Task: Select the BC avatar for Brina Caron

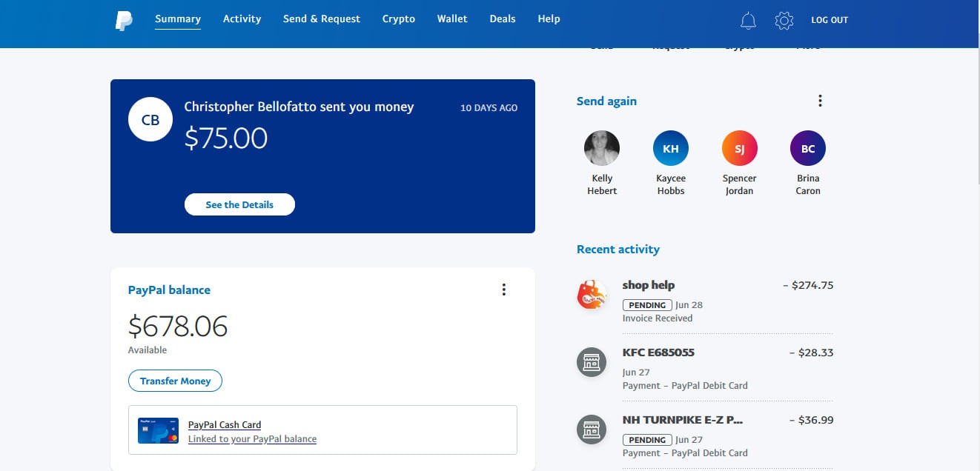Action: point(808,148)
